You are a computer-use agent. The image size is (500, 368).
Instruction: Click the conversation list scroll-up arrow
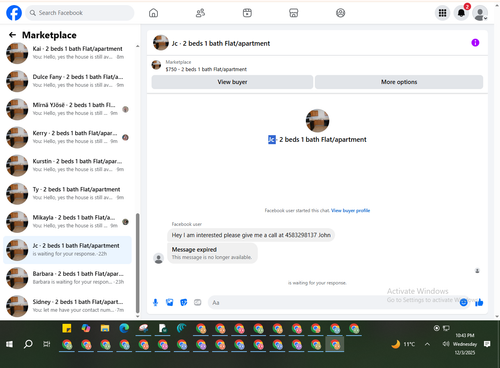click(x=137, y=46)
